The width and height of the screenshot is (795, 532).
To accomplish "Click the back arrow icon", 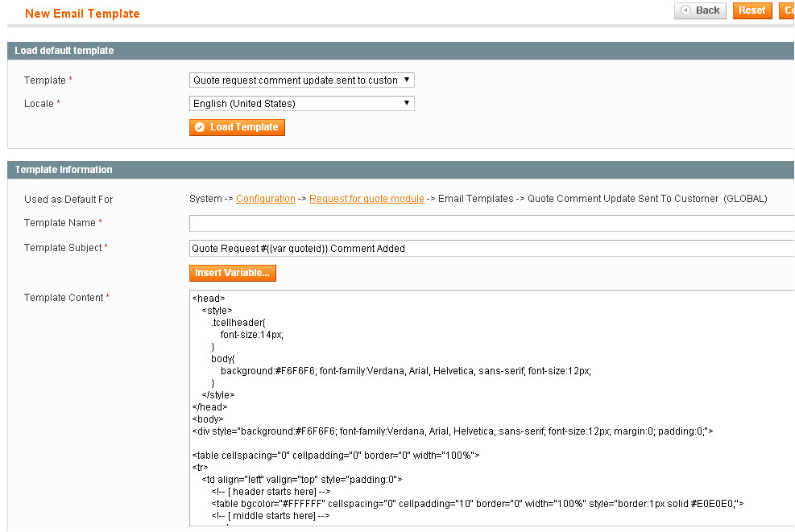I will click(x=685, y=10).
